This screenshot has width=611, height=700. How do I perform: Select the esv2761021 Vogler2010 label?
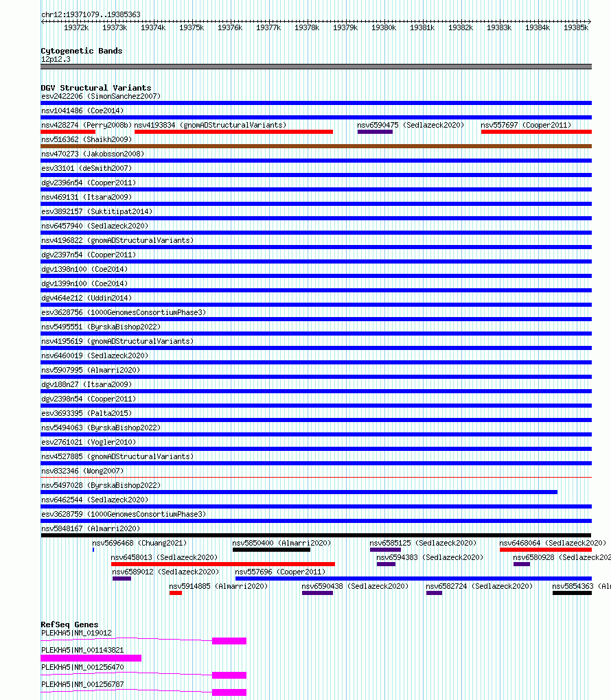[x=89, y=442]
